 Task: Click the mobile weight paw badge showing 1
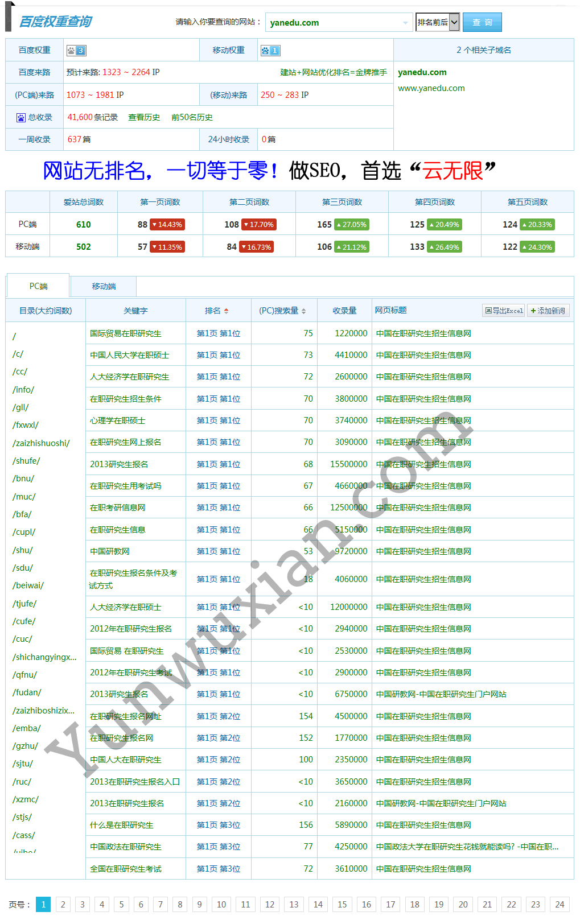270,51
